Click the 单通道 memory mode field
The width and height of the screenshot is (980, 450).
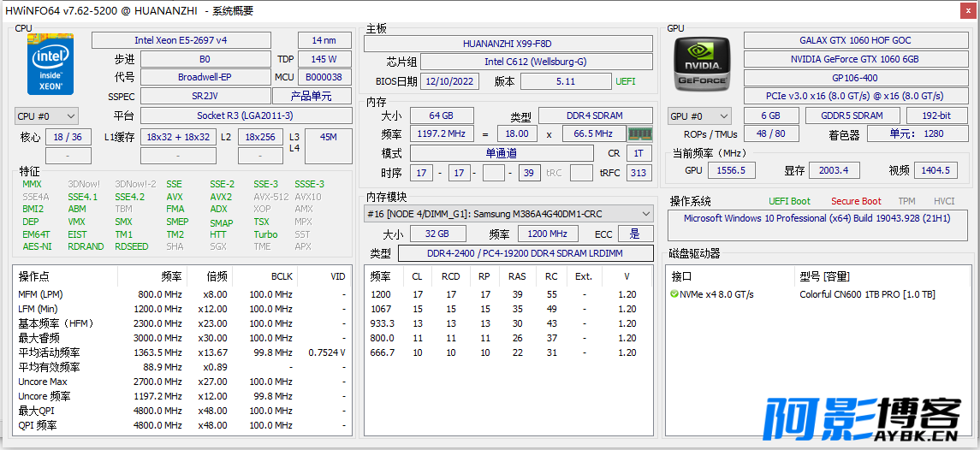click(502, 153)
